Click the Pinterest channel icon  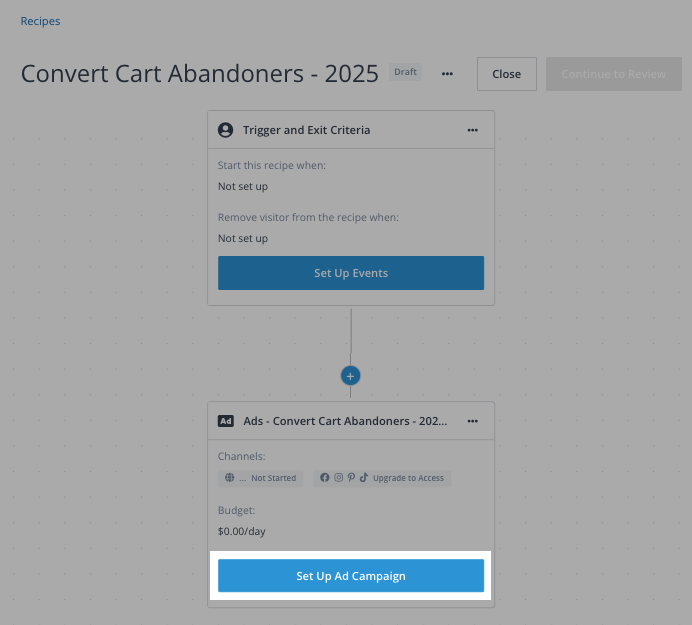pos(351,478)
